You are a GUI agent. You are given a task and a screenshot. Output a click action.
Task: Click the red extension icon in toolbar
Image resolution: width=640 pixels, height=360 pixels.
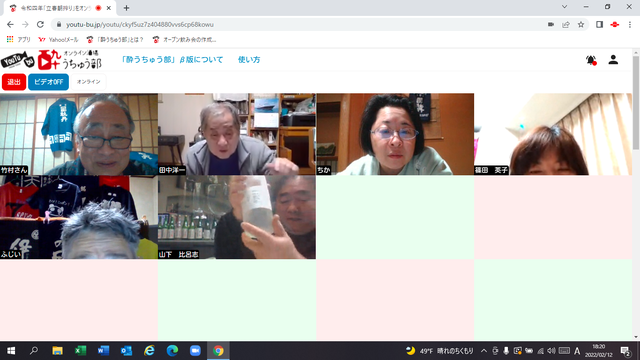(x=615, y=24)
